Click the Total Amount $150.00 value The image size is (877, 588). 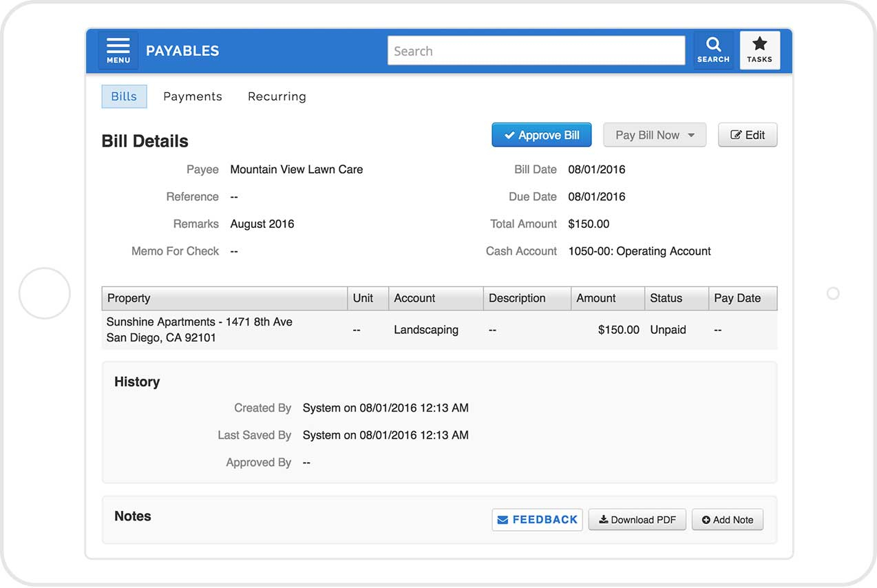click(589, 224)
